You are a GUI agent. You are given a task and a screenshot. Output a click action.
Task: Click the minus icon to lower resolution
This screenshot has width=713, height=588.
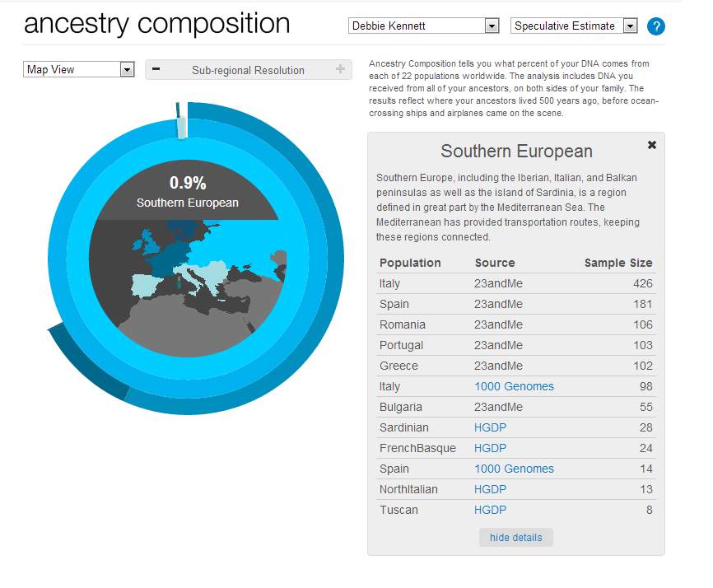click(156, 70)
